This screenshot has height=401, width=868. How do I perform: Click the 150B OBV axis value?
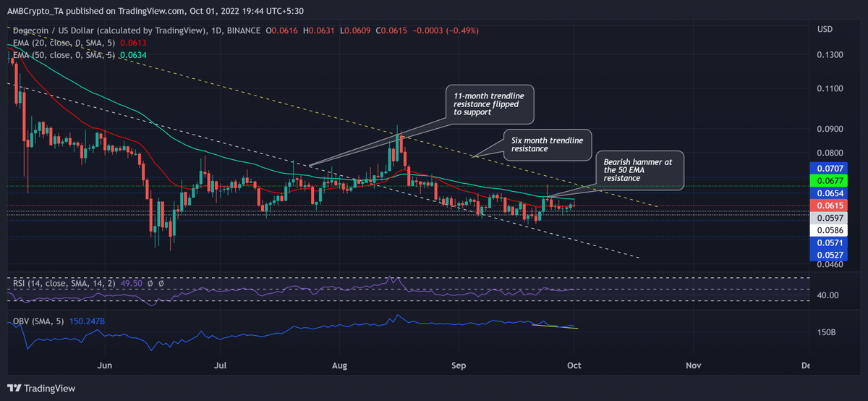[827, 333]
